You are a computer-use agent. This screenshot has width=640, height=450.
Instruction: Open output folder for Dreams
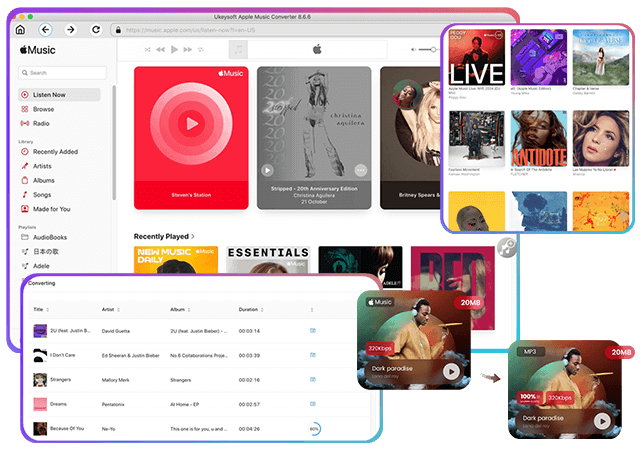pos(313,404)
